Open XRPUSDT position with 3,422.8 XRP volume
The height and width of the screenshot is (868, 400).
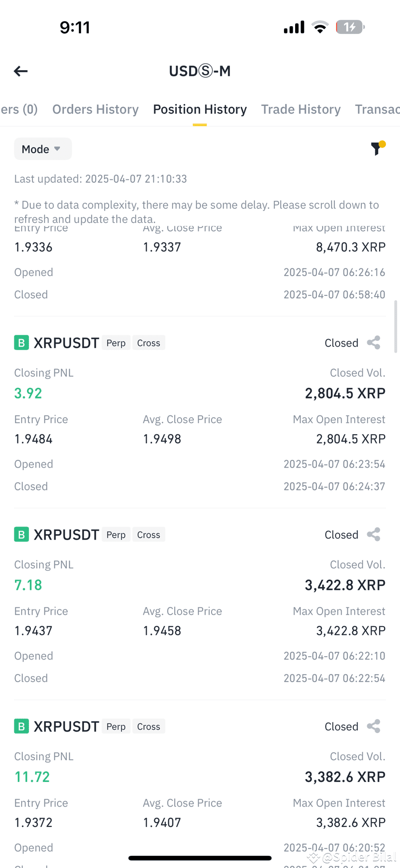200,604
